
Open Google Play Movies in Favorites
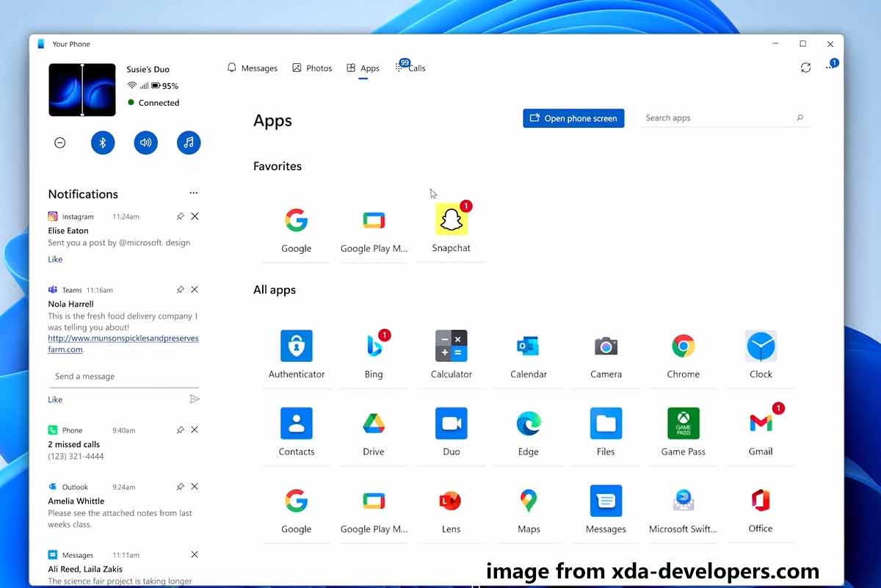(374, 230)
